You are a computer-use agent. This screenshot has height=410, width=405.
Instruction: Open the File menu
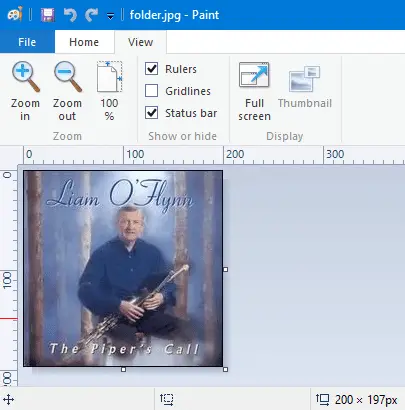pyautogui.click(x=27, y=42)
